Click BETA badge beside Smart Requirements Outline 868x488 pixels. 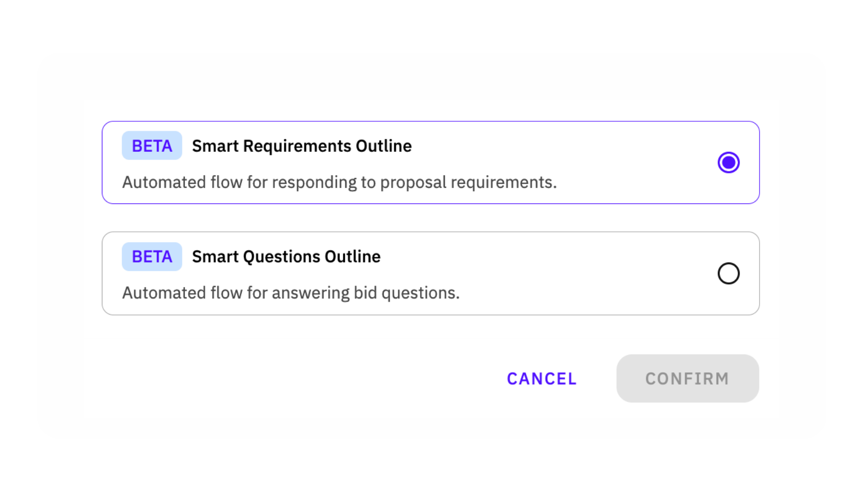tap(152, 146)
